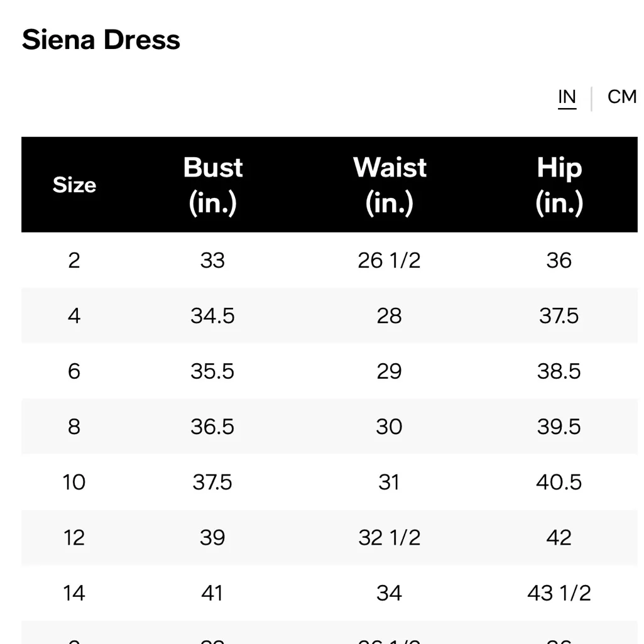Image resolution: width=644 pixels, height=644 pixels.
Task: Click the Size column header
Action: pyautogui.click(x=74, y=185)
